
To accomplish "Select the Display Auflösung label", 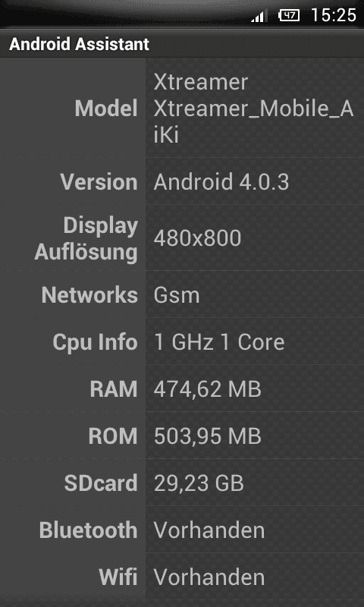I will (x=86, y=238).
